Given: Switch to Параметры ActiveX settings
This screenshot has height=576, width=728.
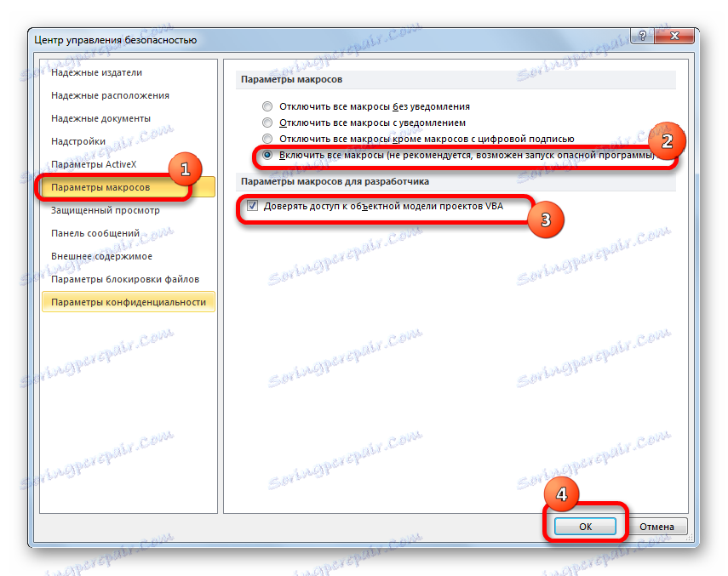Looking at the screenshot, I should 128,165.
